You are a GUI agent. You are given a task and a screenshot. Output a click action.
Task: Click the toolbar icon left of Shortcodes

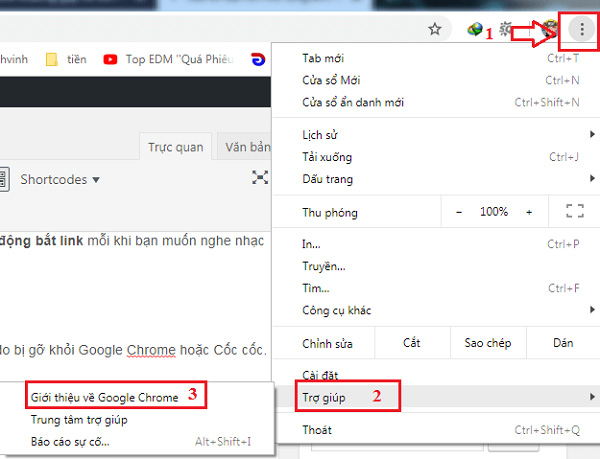click(x=3, y=179)
